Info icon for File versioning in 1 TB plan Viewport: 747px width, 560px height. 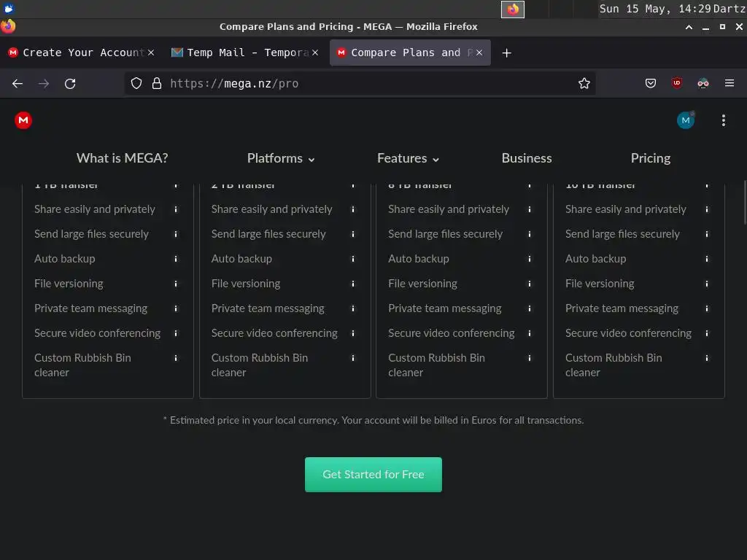click(x=176, y=284)
